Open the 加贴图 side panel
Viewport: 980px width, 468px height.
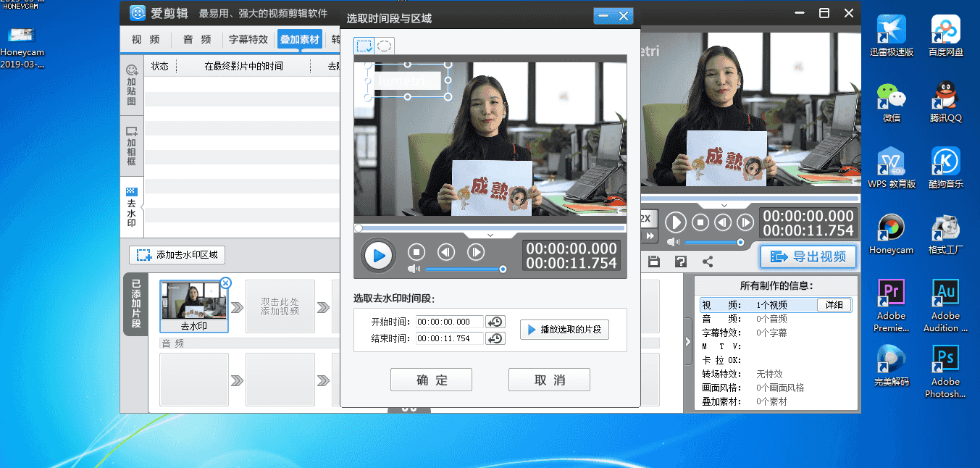[x=132, y=85]
